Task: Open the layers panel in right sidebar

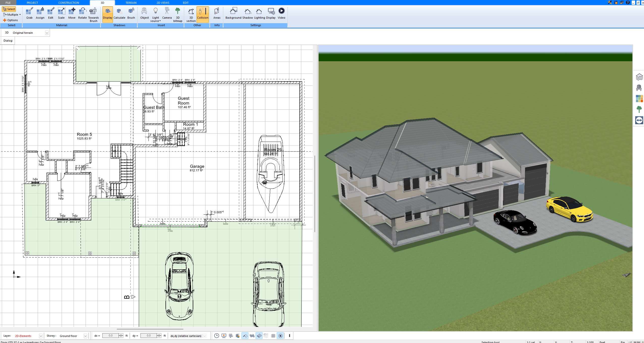Action: pyautogui.click(x=639, y=77)
